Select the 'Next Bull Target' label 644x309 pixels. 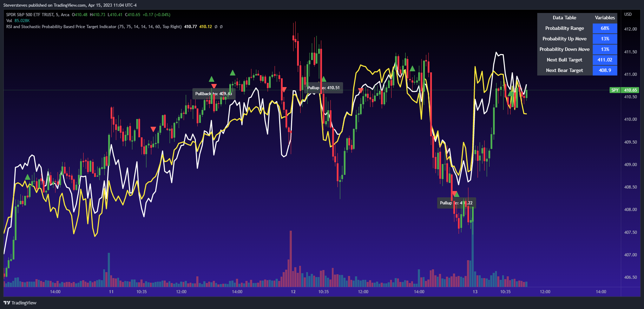564,60
